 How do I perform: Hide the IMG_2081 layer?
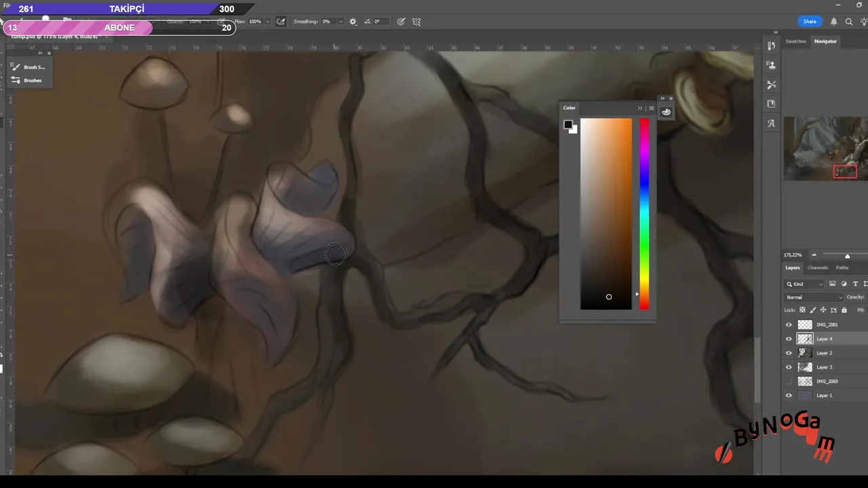[x=788, y=325]
